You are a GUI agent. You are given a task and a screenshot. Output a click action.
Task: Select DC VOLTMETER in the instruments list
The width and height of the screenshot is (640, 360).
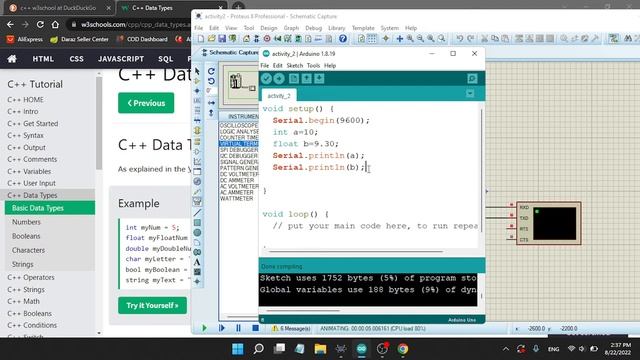point(239,174)
